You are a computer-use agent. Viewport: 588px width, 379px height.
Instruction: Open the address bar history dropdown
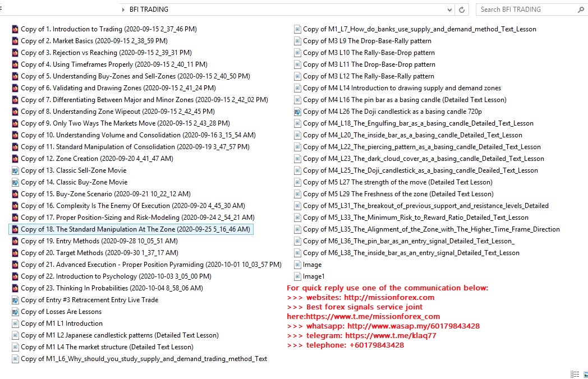[x=449, y=10]
